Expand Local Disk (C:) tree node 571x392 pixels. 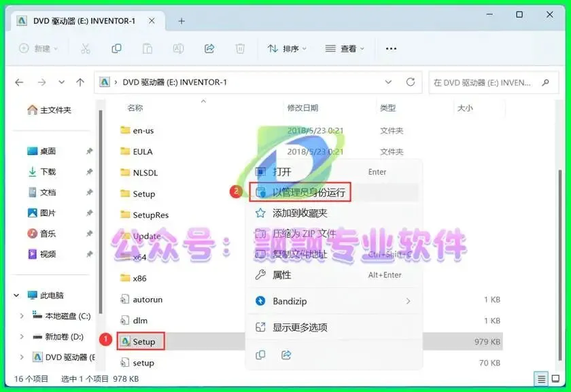pos(22,316)
